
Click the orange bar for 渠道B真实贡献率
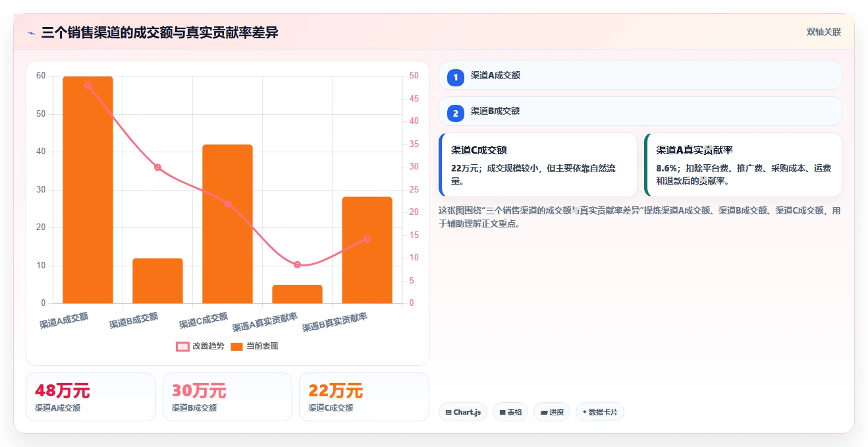[x=367, y=250]
